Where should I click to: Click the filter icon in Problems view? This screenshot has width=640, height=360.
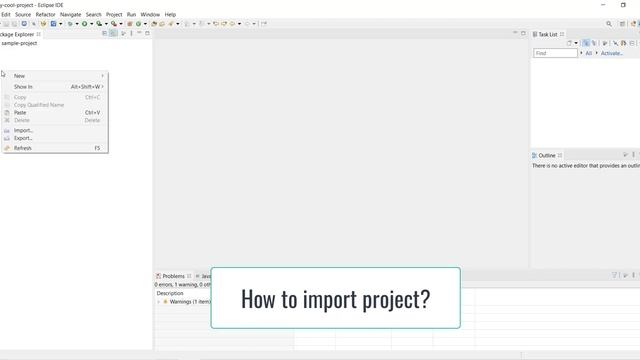614,276
